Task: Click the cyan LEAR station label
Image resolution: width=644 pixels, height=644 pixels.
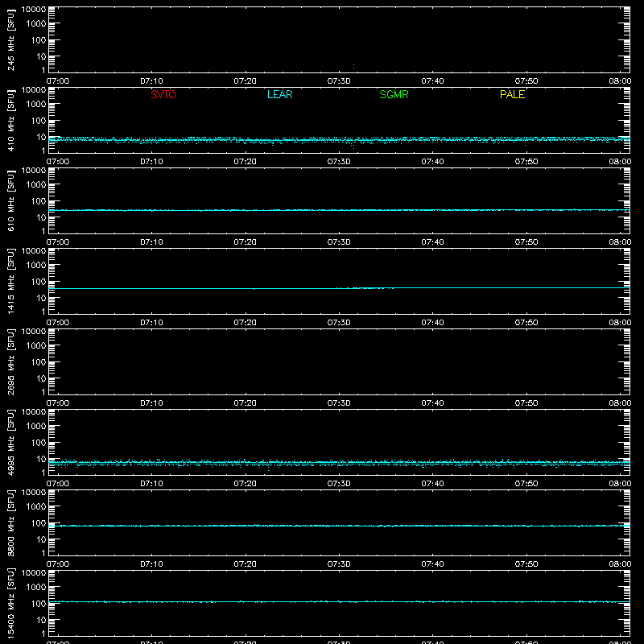Action: (x=279, y=94)
